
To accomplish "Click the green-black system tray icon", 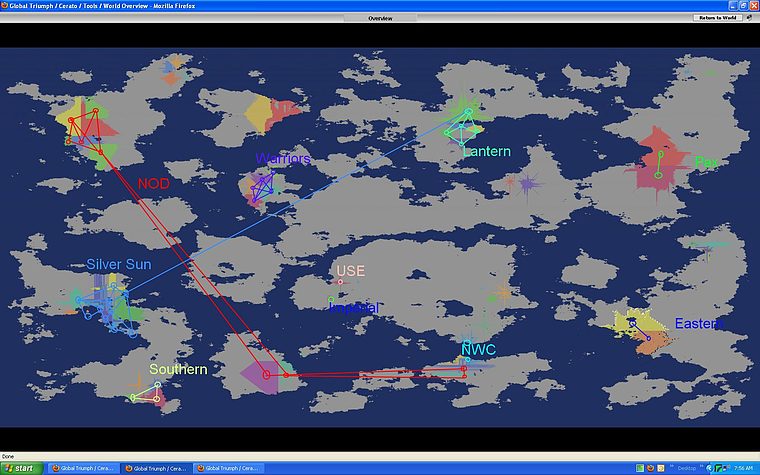I will [x=718, y=468].
